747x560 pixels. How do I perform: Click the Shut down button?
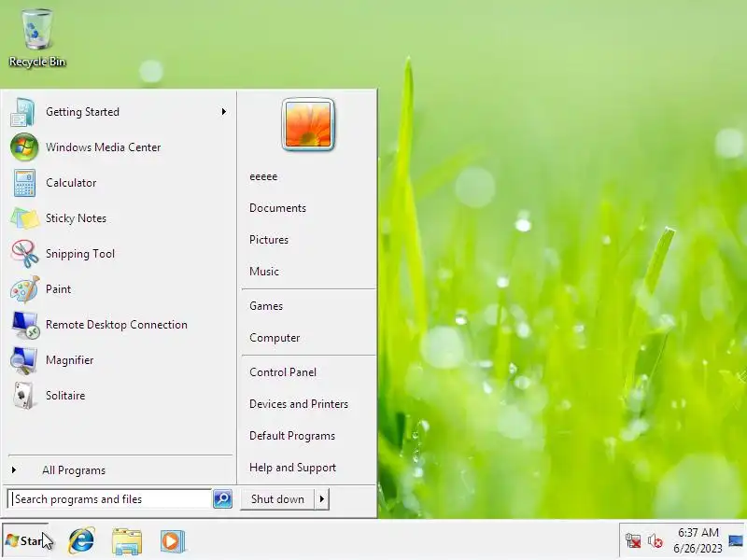tap(277, 499)
